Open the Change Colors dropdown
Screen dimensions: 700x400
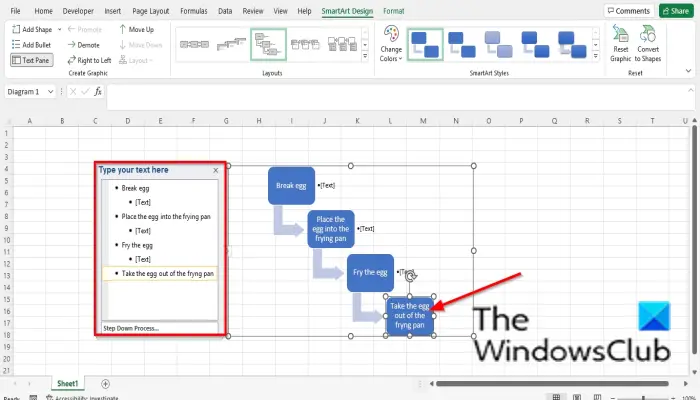pos(391,44)
